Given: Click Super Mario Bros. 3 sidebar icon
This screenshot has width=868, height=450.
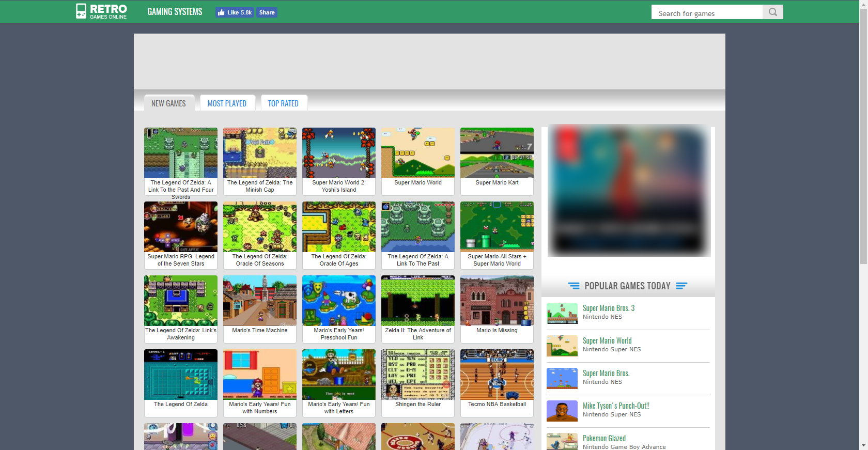Looking at the screenshot, I should (562, 313).
